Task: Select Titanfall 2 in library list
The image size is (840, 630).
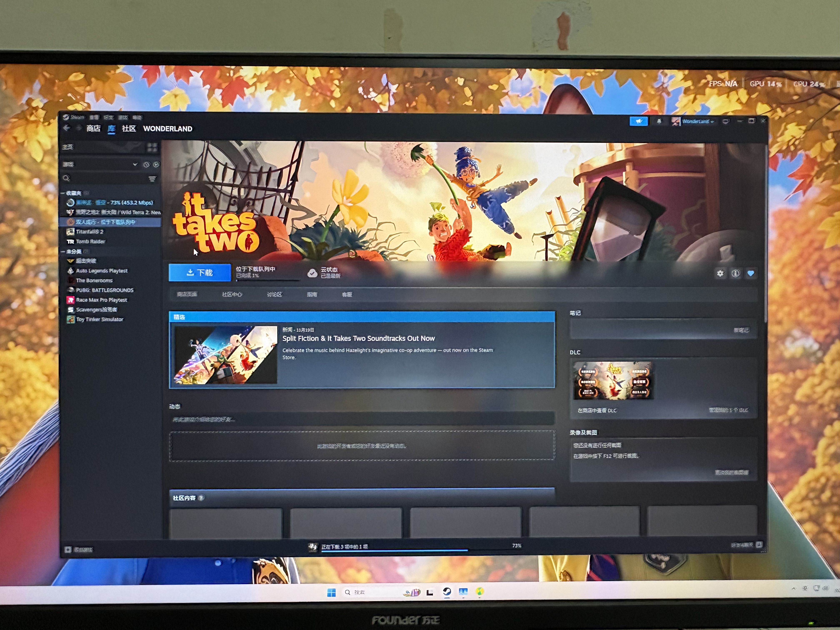Action: [x=90, y=232]
